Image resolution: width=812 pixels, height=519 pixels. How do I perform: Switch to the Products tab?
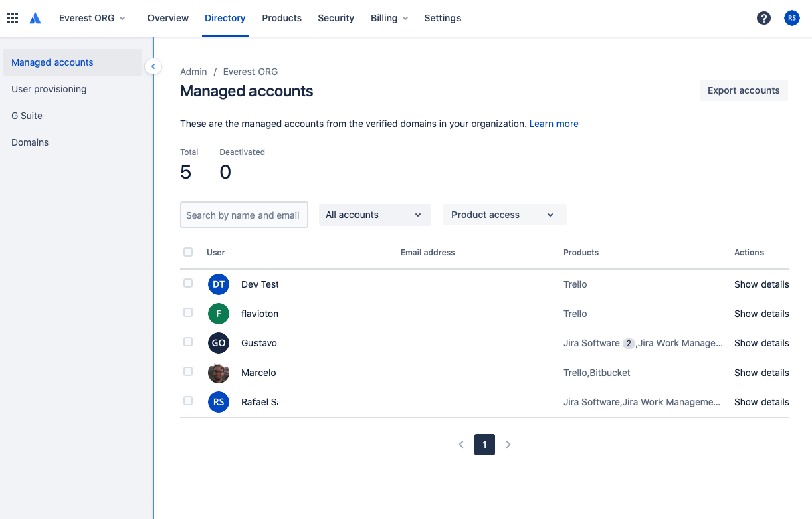coord(282,18)
